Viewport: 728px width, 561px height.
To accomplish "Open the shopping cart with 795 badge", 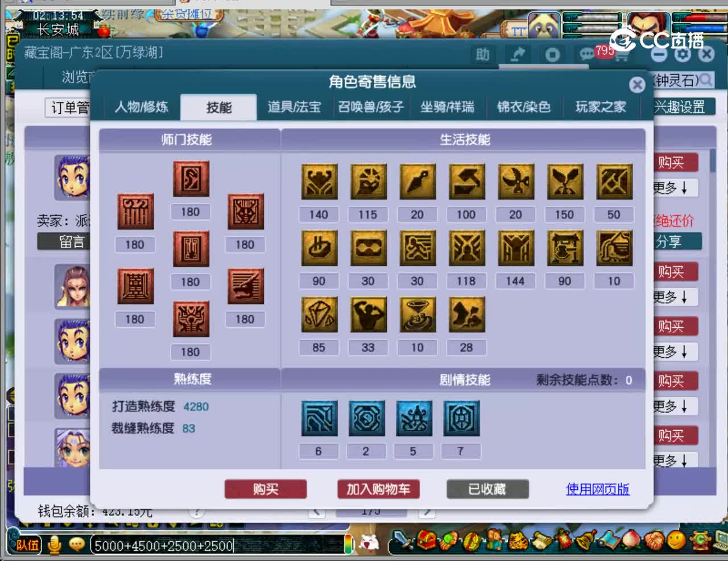I will 621,55.
